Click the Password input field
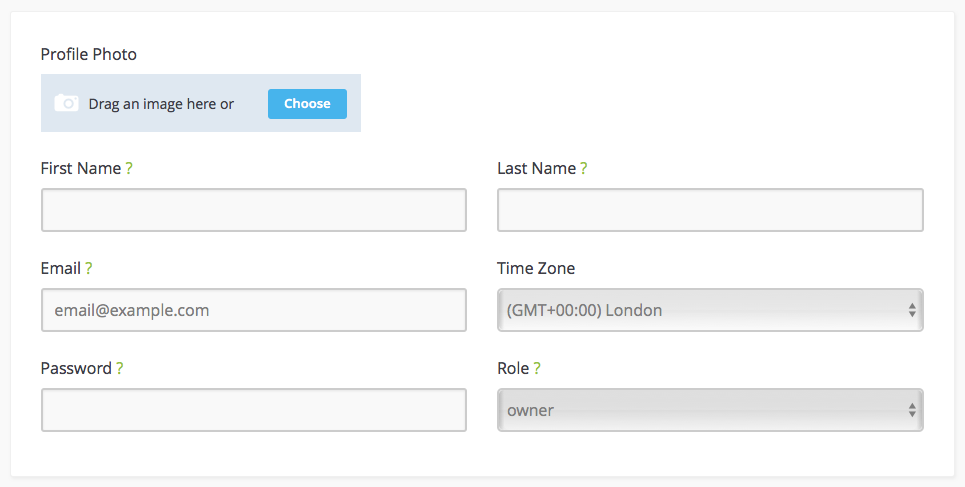Screen dimensions: 965x487 point(253,410)
